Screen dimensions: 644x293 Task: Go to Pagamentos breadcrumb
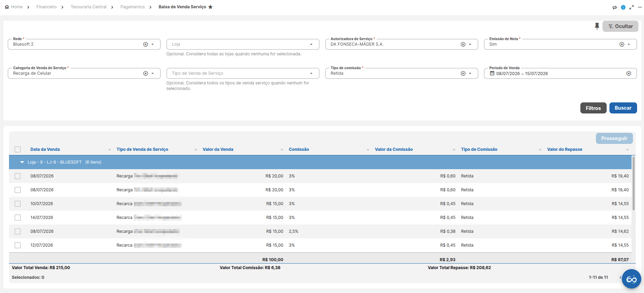point(132,7)
